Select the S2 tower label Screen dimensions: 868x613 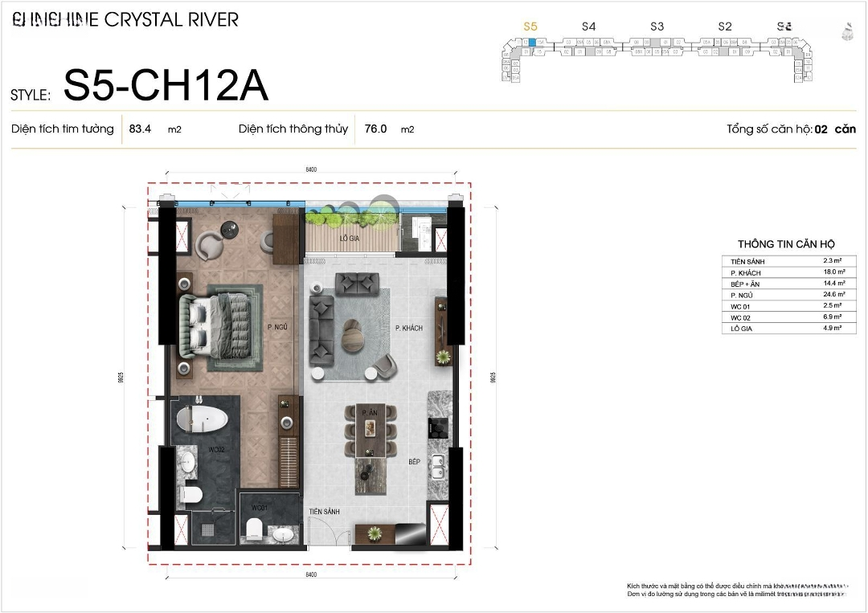click(724, 27)
